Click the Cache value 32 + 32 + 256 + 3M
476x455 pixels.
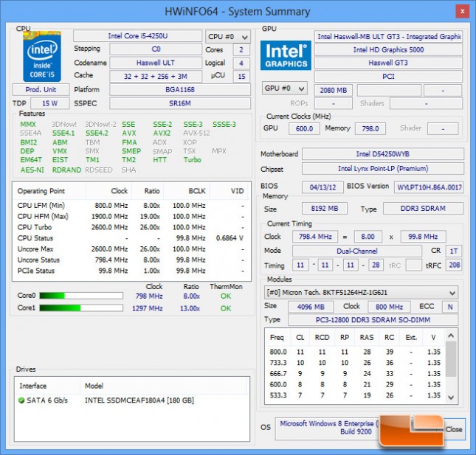(156, 76)
